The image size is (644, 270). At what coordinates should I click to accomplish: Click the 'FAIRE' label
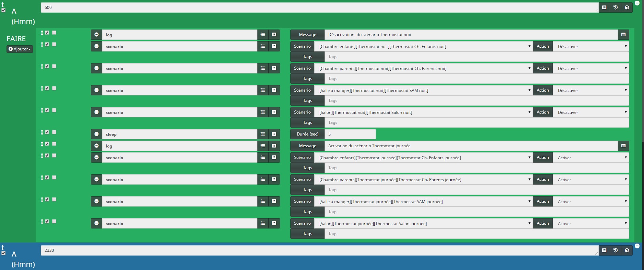tap(16, 39)
